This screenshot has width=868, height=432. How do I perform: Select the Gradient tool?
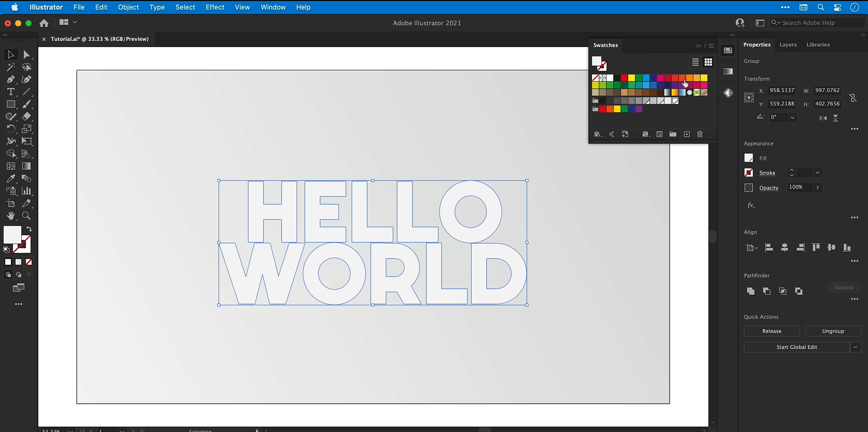click(x=27, y=166)
